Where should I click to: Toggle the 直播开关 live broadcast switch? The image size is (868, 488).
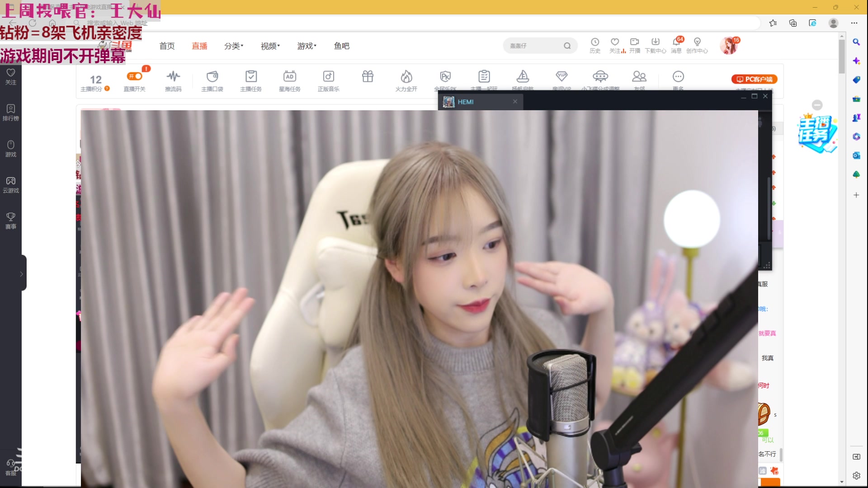point(135,76)
